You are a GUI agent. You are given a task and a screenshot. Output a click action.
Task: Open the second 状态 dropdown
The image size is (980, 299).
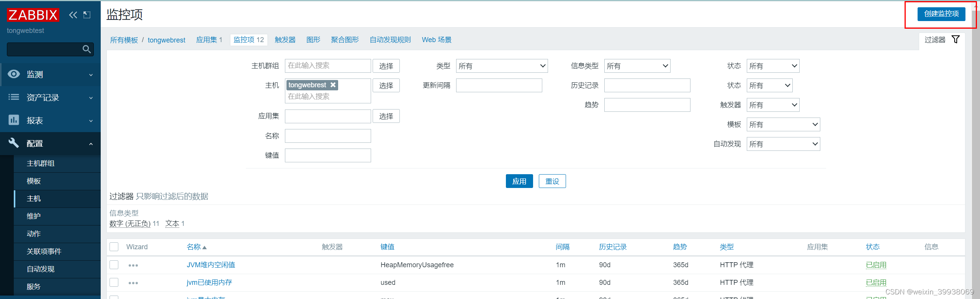(x=769, y=85)
